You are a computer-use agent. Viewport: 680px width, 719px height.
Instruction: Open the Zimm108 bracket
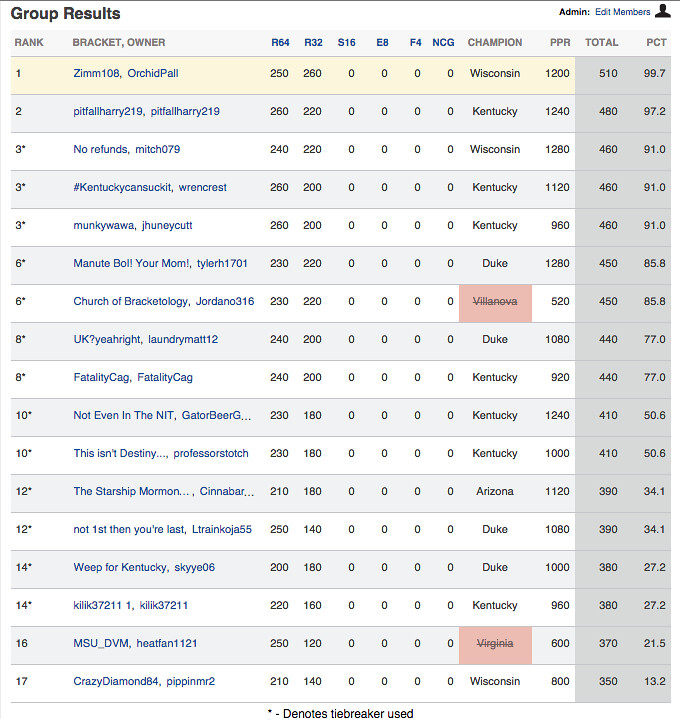[x=96, y=73]
